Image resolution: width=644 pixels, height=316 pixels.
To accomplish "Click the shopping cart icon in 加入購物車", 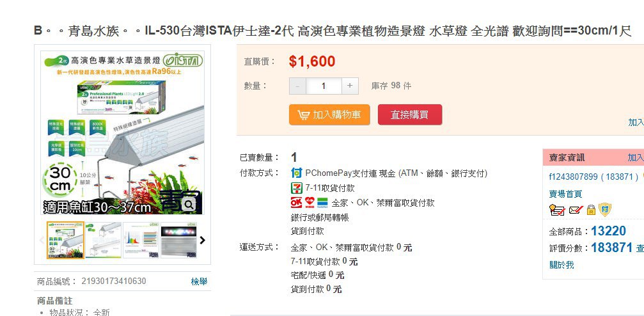I will point(304,115).
